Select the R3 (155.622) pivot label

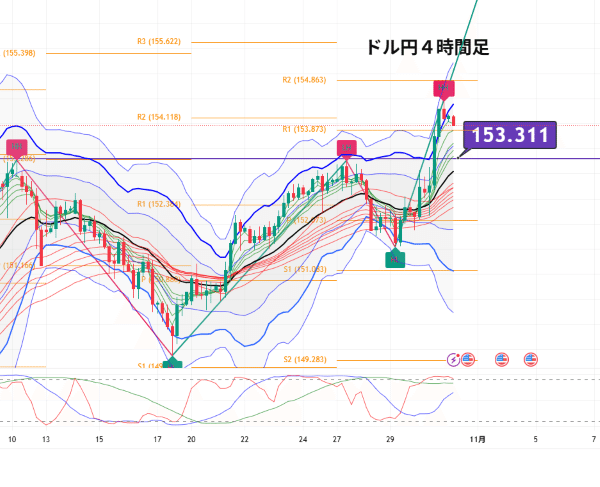pos(159,41)
